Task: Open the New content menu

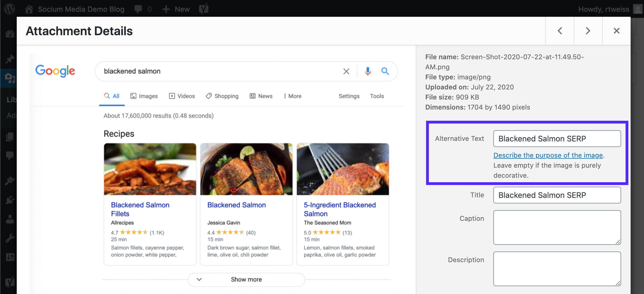Action: [x=176, y=9]
